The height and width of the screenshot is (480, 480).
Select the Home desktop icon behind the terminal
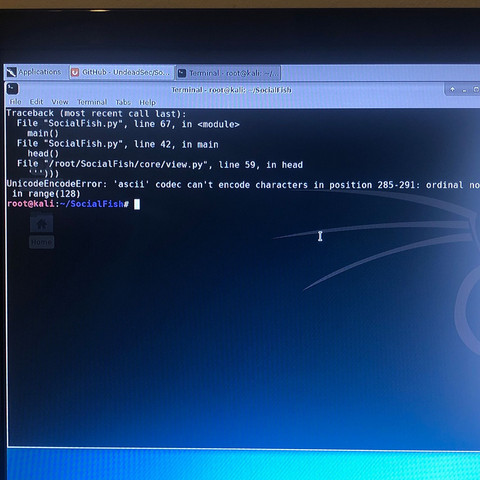click(x=42, y=224)
